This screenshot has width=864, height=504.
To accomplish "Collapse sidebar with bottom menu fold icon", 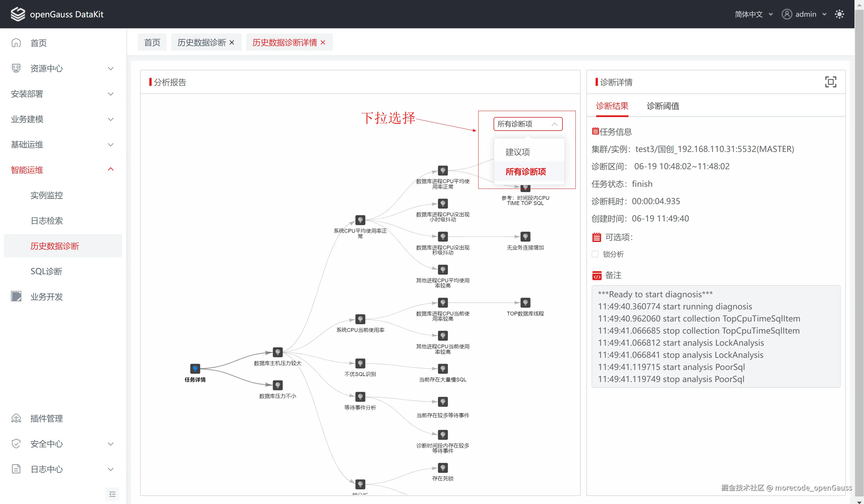I will point(112,494).
